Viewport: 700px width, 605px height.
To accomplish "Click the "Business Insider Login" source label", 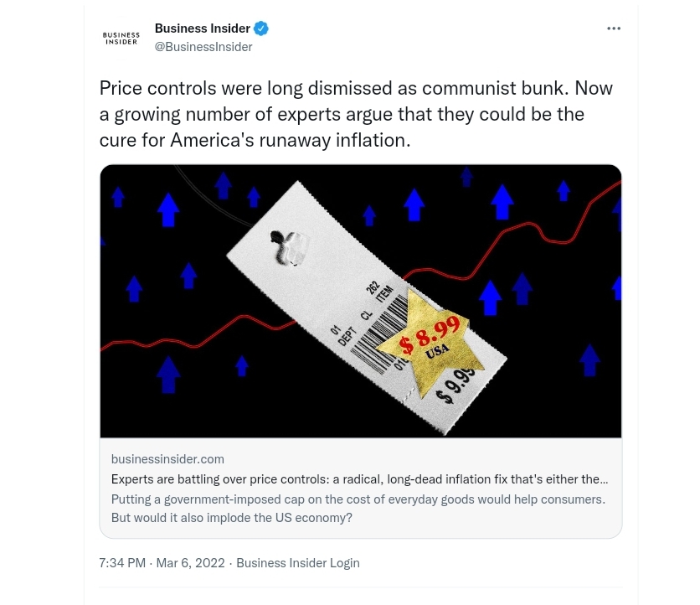I will [x=297, y=563].
